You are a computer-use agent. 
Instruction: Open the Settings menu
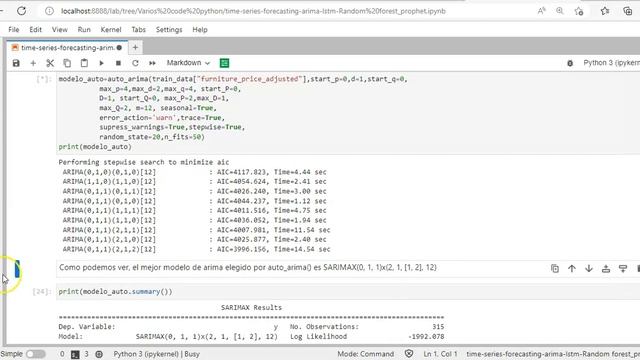[x=169, y=29]
